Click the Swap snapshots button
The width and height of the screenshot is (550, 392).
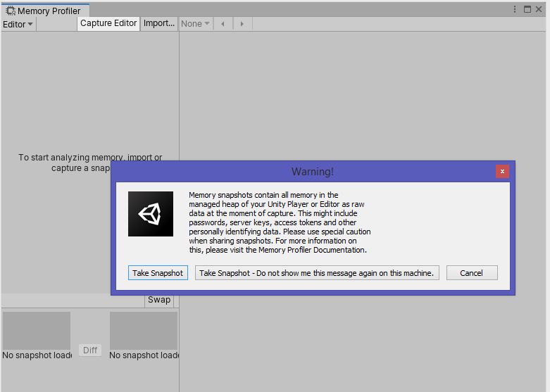[158, 300]
